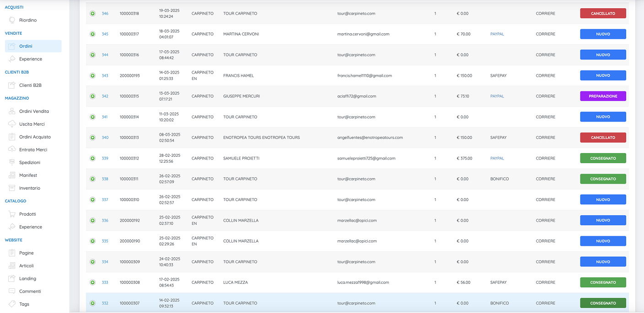Click PAYPAL link for Samuele Proietti's order
644x313 pixels.
pyautogui.click(x=497, y=158)
